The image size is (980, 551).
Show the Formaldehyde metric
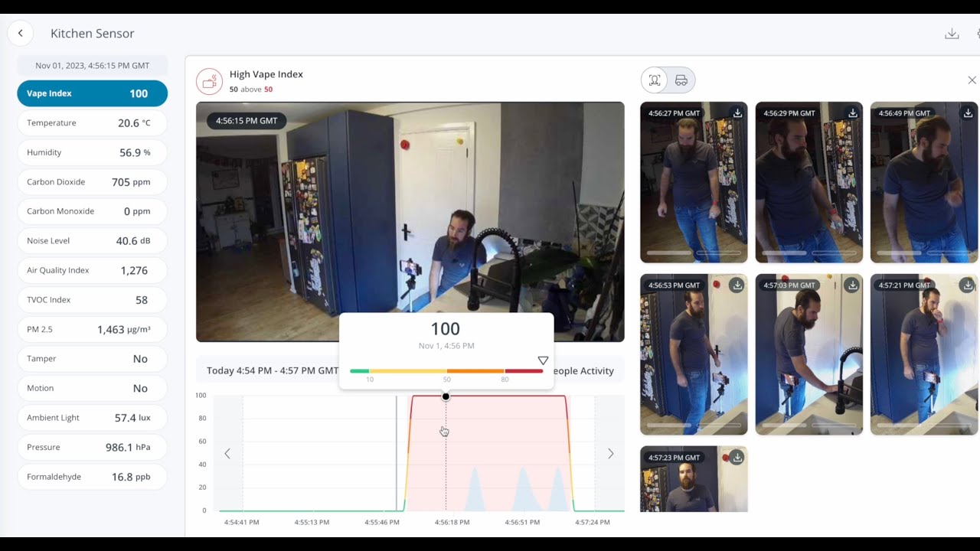point(93,477)
